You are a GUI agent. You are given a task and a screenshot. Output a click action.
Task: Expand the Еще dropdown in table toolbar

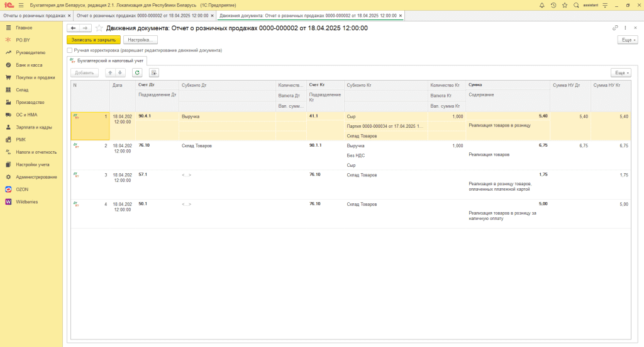[621, 72]
